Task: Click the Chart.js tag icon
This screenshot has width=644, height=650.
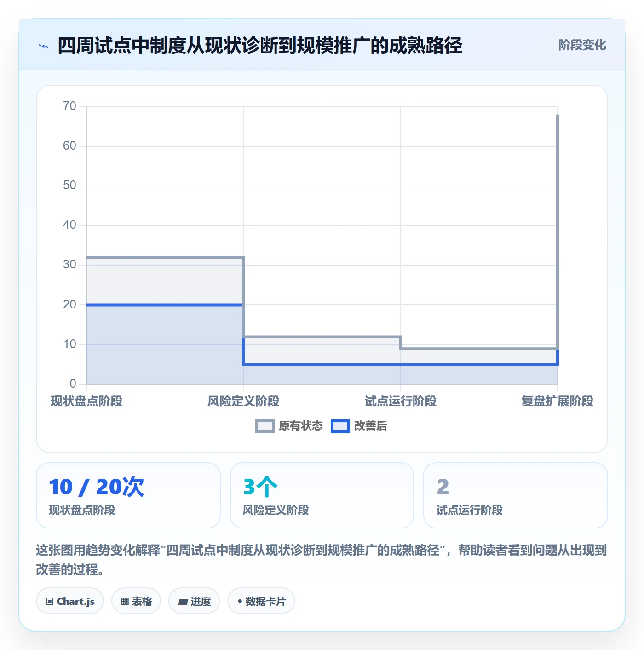Action: point(50,601)
